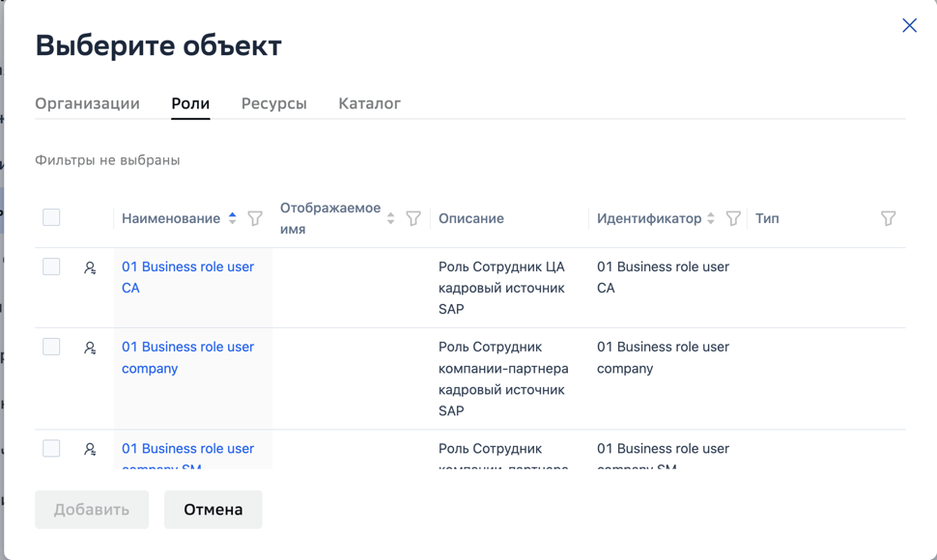Open the Тип column filter

[x=889, y=218]
